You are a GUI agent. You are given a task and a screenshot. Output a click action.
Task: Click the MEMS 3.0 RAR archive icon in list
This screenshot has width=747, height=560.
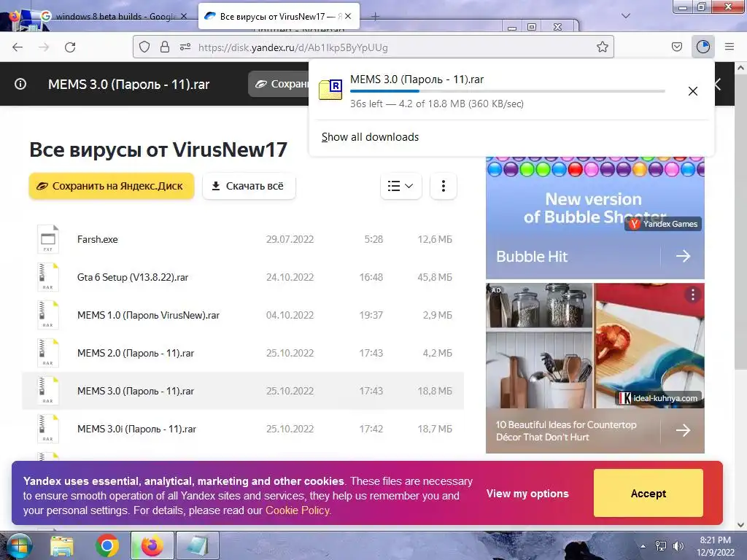48,391
